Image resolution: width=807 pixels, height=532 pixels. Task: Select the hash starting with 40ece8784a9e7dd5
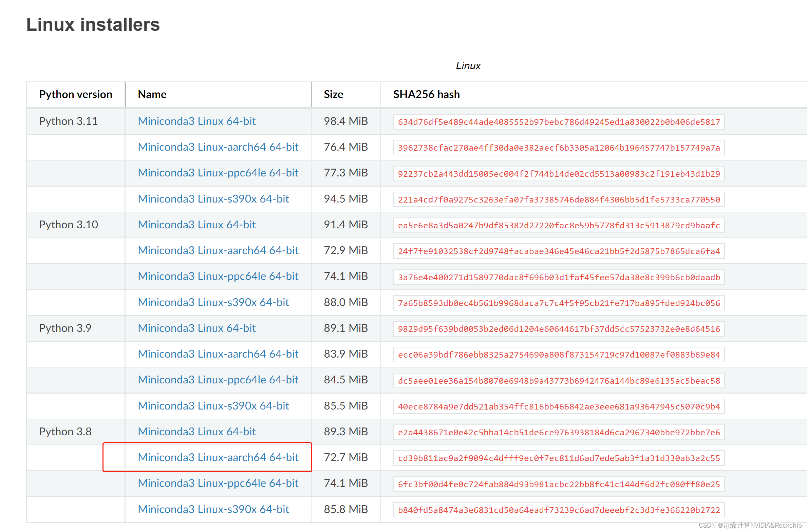(559, 406)
